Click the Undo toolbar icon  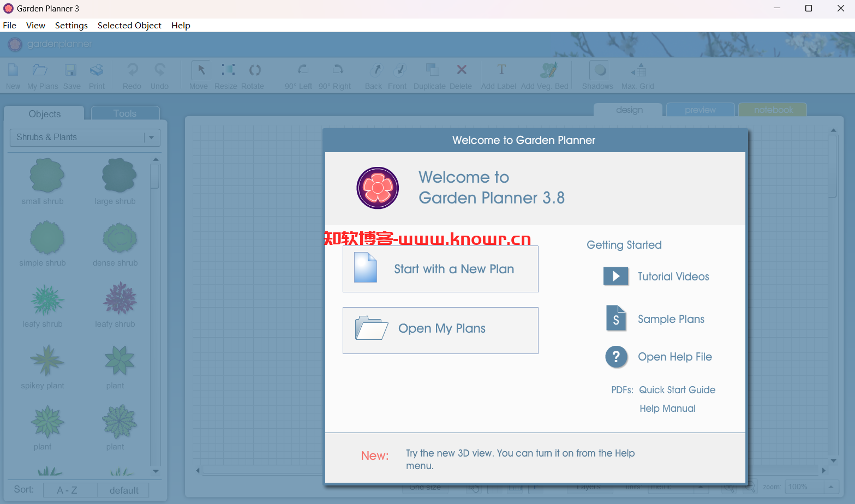click(159, 70)
